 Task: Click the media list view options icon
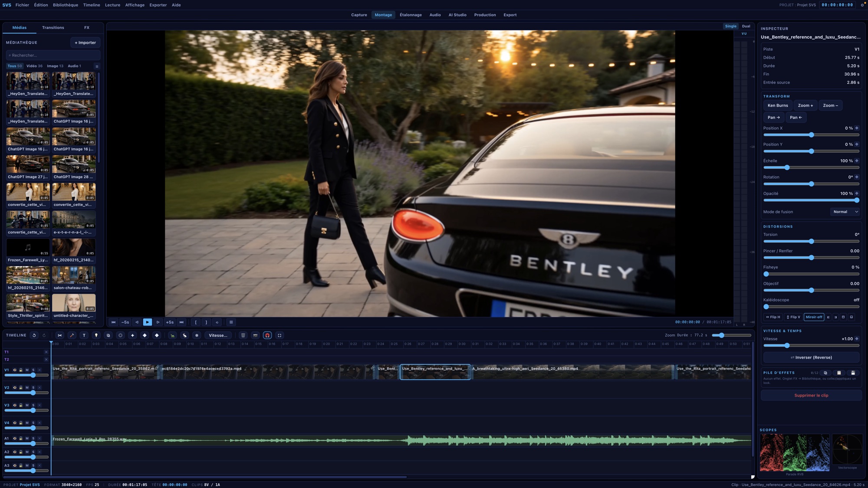point(97,66)
